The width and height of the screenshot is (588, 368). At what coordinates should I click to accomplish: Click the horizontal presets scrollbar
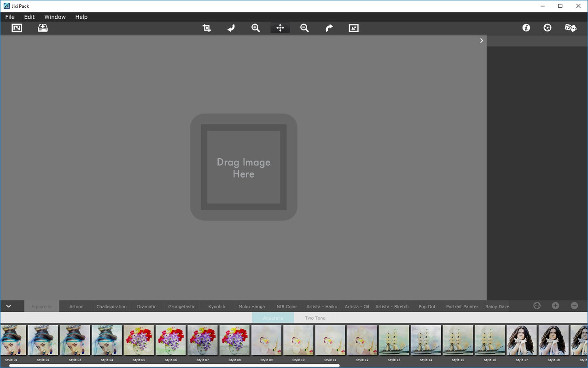click(175, 366)
